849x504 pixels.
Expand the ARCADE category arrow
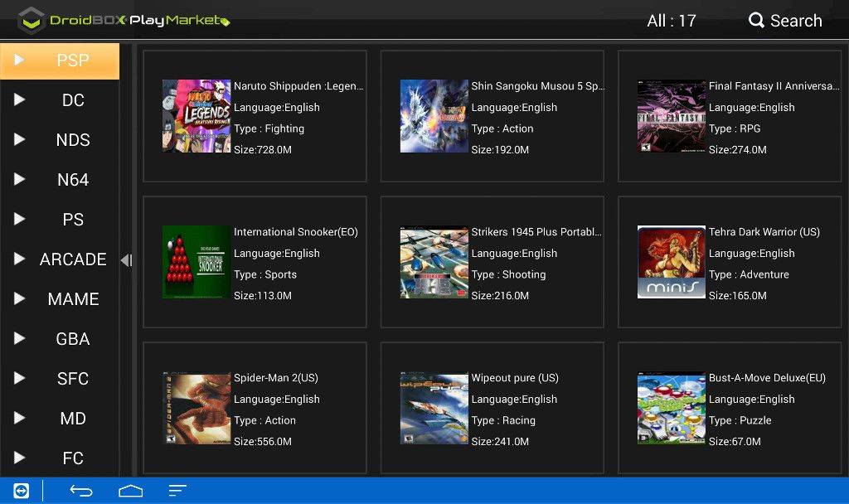19,259
